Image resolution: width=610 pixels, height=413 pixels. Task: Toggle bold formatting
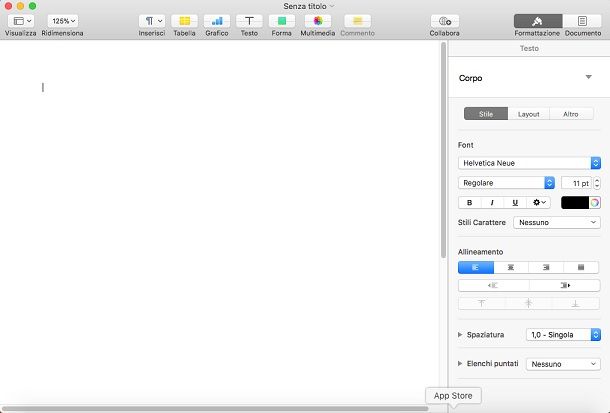[x=470, y=203]
